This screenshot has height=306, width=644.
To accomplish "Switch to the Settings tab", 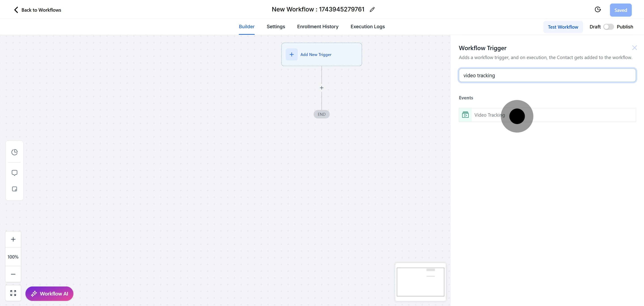I will point(275,26).
